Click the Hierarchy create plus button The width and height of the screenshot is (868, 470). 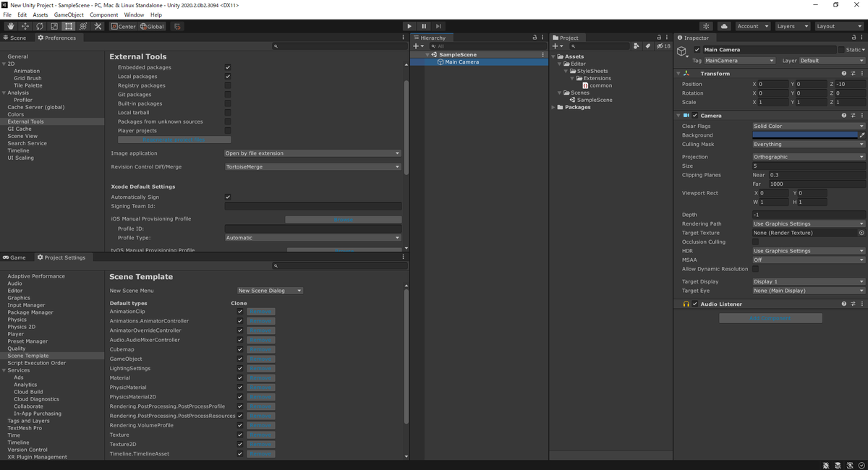(x=417, y=46)
